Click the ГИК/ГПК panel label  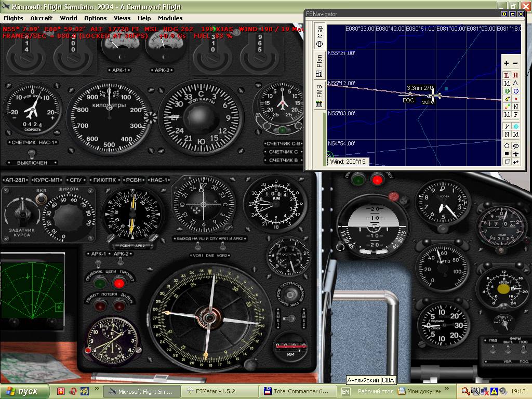(104, 180)
